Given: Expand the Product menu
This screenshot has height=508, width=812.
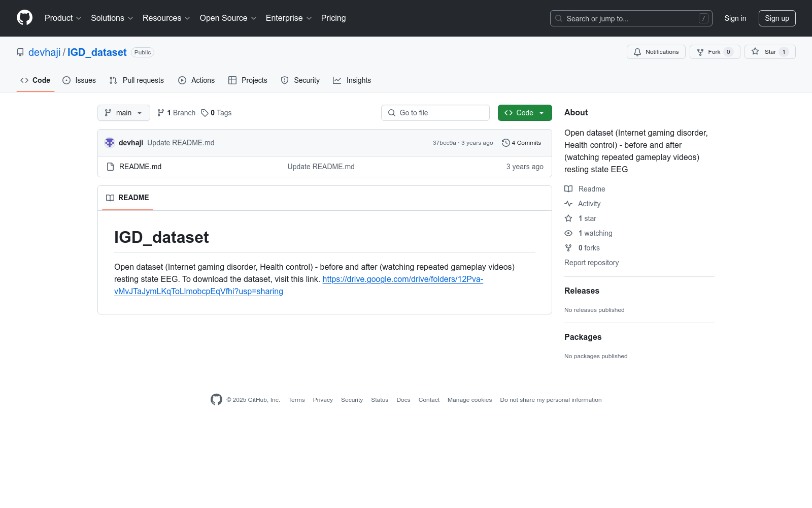Looking at the screenshot, I should tap(63, 18).
